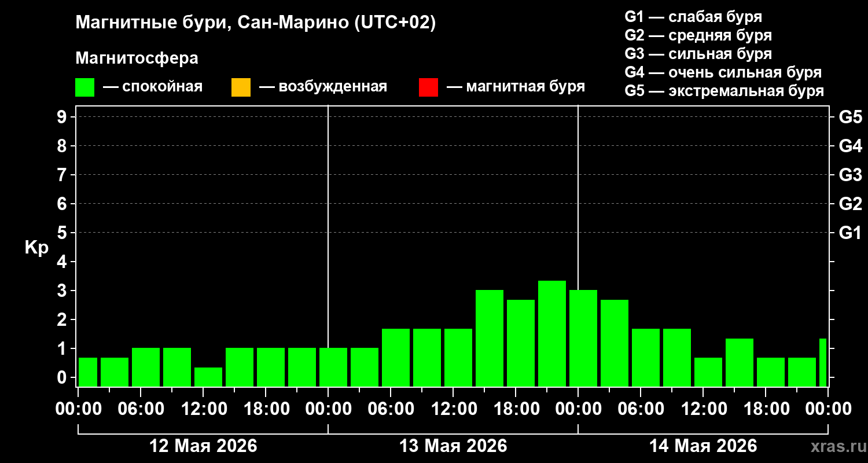
Task: Click the 14 May 15:00 bar
Action: point(740,362)
